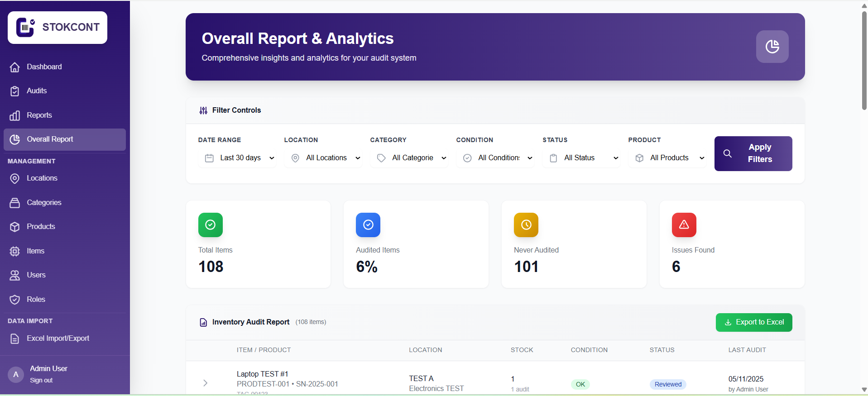
Task: Click the STOKCONT logo icon
Action: tap(25, 28)
